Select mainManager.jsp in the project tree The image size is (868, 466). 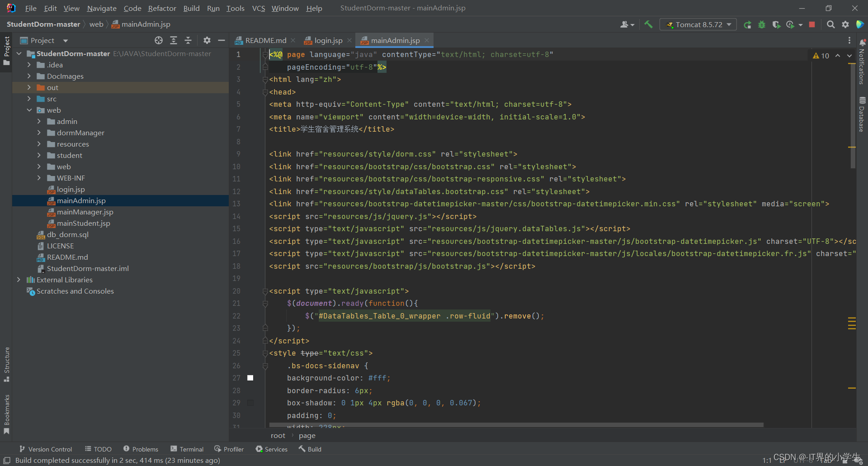coord(85,212)
